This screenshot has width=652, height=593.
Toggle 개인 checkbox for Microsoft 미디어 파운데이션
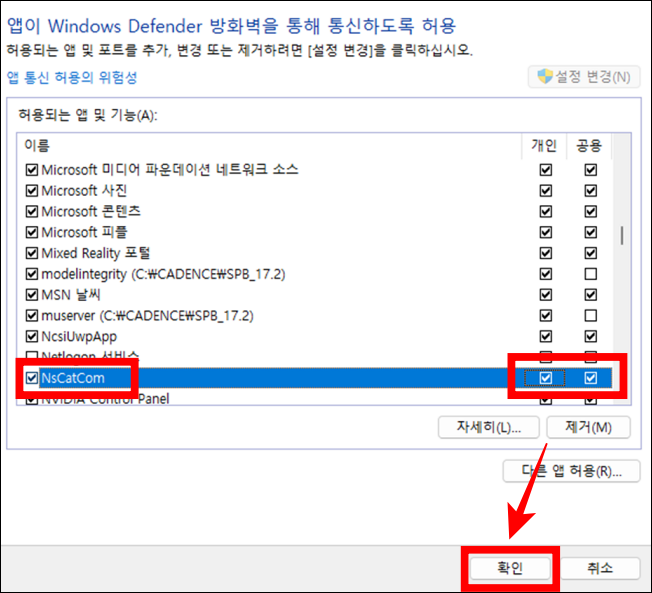tap(546, 170)
